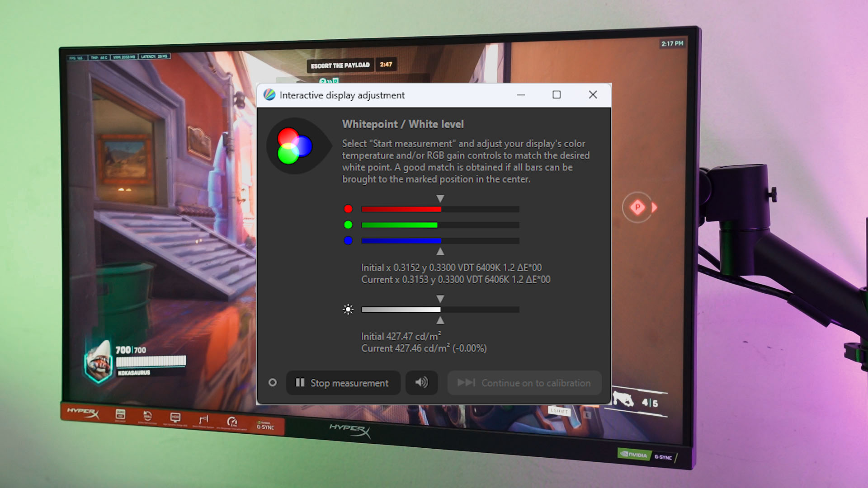Image resolution: width=868 pixels, height=488 pixels.
Task: Maximize the Interactive display adjustment window
Action: [x=557, y=95]
